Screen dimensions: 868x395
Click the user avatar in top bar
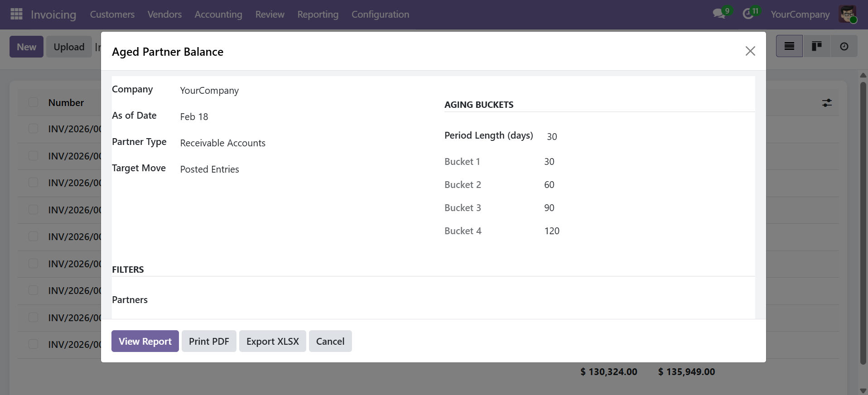click(x=847, y=14)
